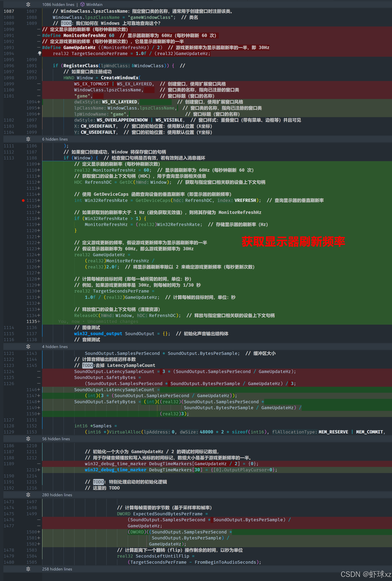Expand the 1086 hidden lines fold icon

coord(28,4)
